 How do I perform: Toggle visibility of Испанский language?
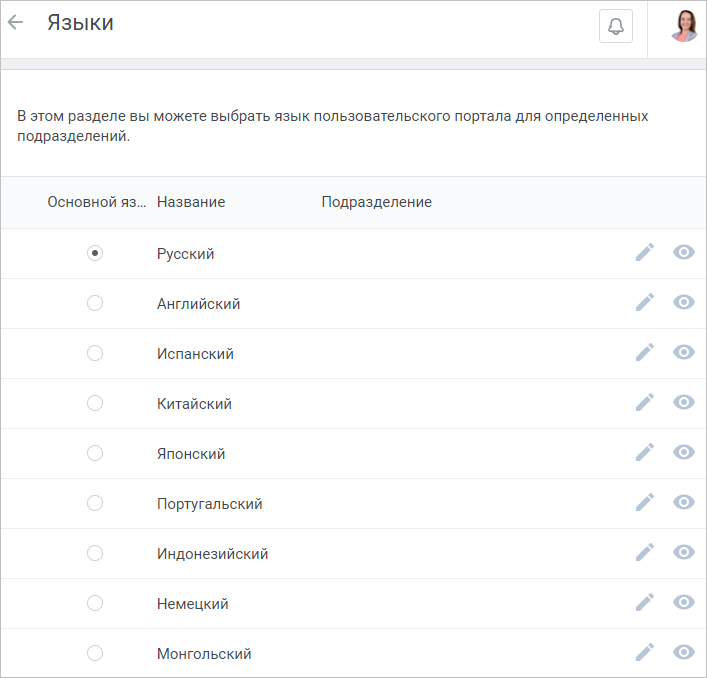point(684,352)
